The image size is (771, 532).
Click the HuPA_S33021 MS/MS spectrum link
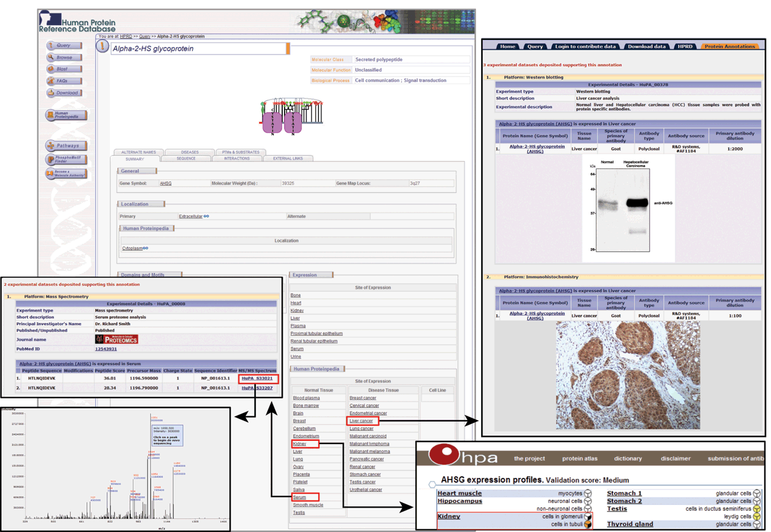click(257, 379)
